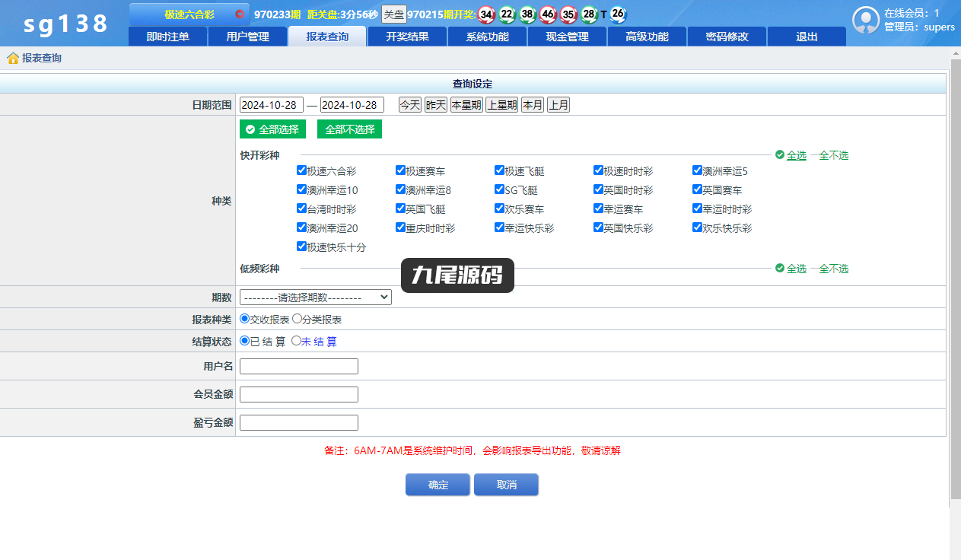
Task: Click lottery ball number 46
Action: tap(547, 14)
